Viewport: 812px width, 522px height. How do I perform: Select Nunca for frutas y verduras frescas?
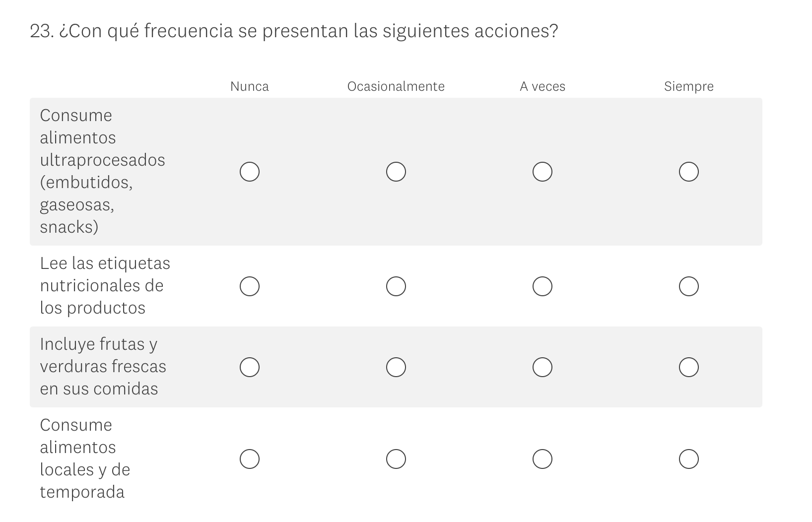click(250, 367)
